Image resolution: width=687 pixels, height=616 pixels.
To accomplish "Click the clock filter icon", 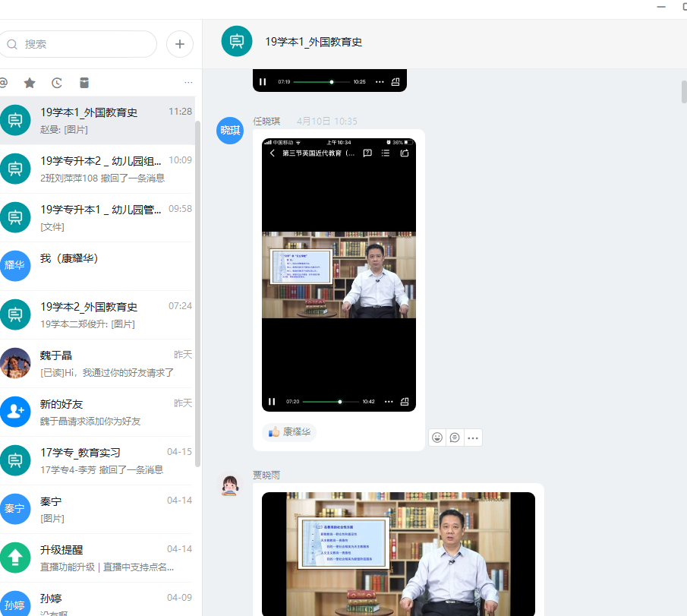I will (x=57, y=83).
